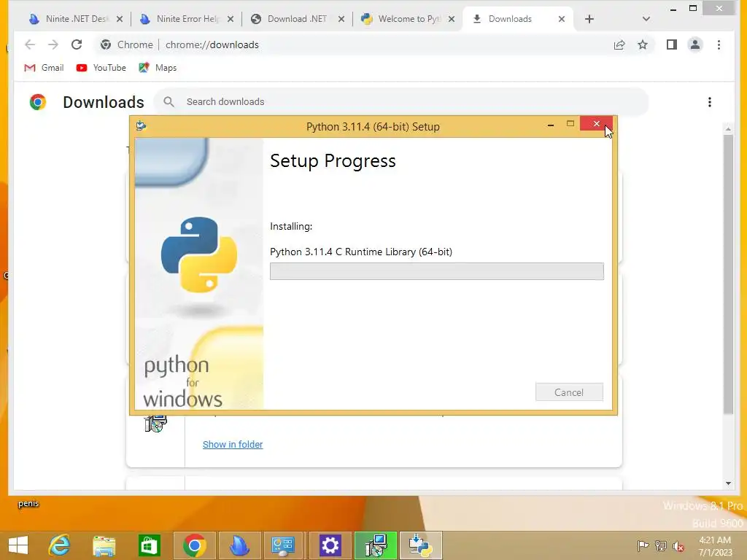This screenshot has height=560, width=747.
Task: Close the Ninite .NET Desktop tab
Action: [x=120, y=19]
